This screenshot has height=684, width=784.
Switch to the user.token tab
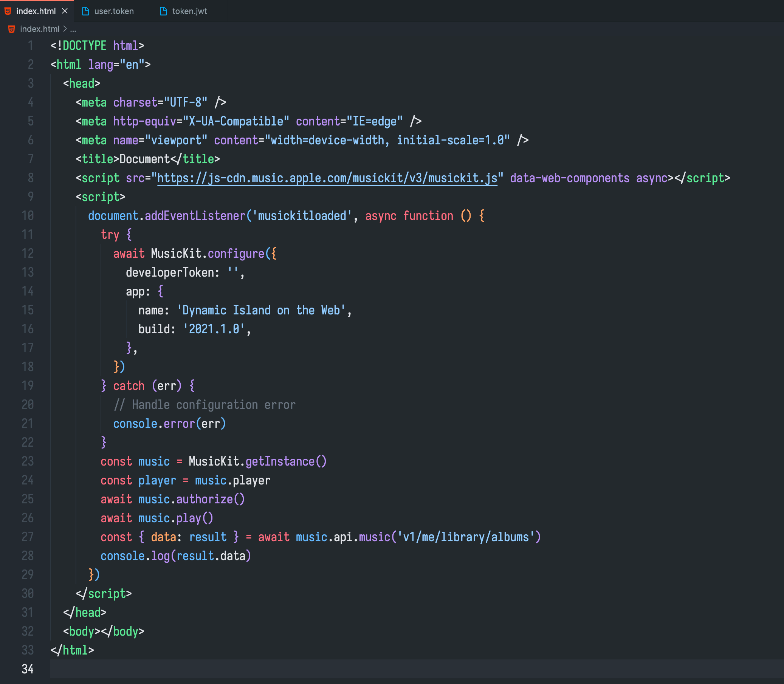(x=114, y=11)
